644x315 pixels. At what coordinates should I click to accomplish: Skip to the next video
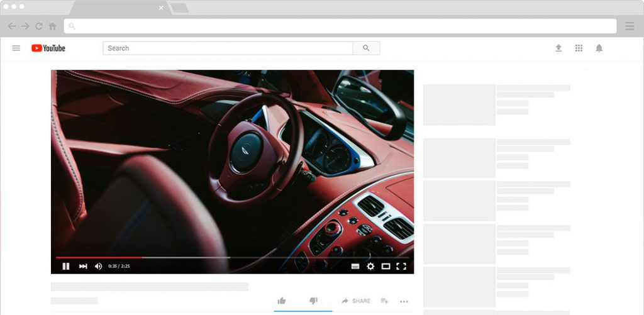pos(83,266)
